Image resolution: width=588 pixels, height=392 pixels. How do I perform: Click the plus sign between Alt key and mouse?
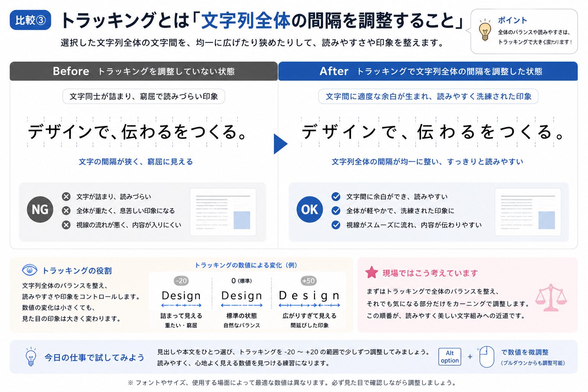pyautogui.click(x=470, y=357)
